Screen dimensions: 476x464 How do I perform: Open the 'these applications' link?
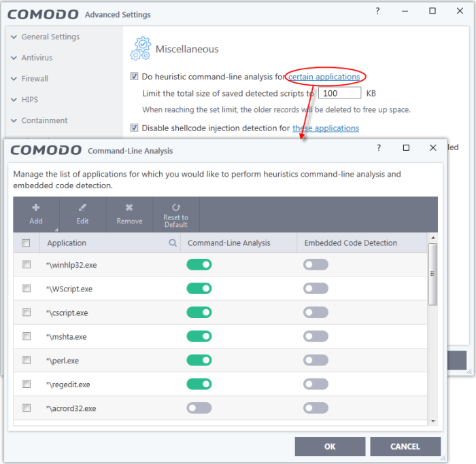[326, 128]
